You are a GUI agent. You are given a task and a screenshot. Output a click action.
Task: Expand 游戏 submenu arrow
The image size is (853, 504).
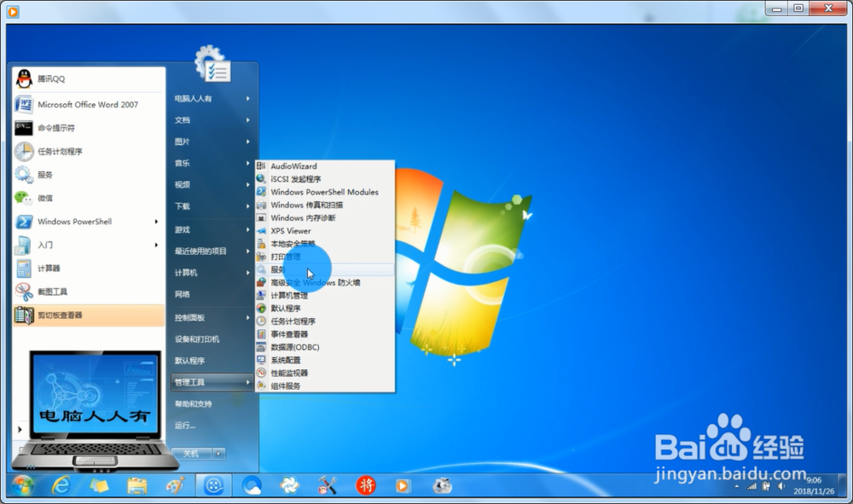tap(247, 229)
